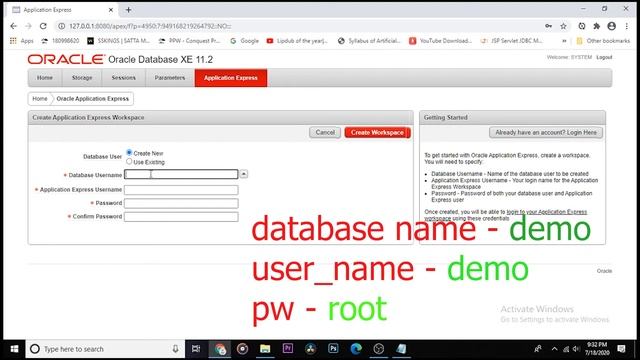
Task: Focus the Database Username field
Action: pyautogui.click(x=181, y=175)
